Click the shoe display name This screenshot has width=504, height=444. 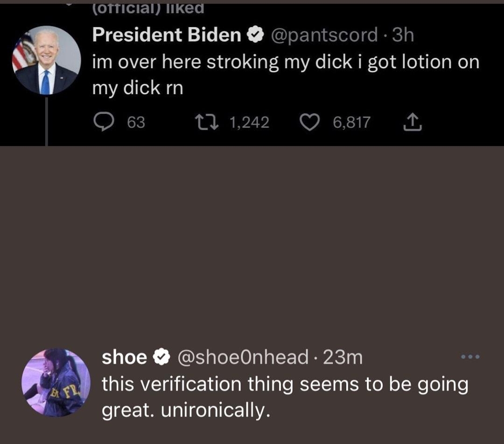point(125,357)
